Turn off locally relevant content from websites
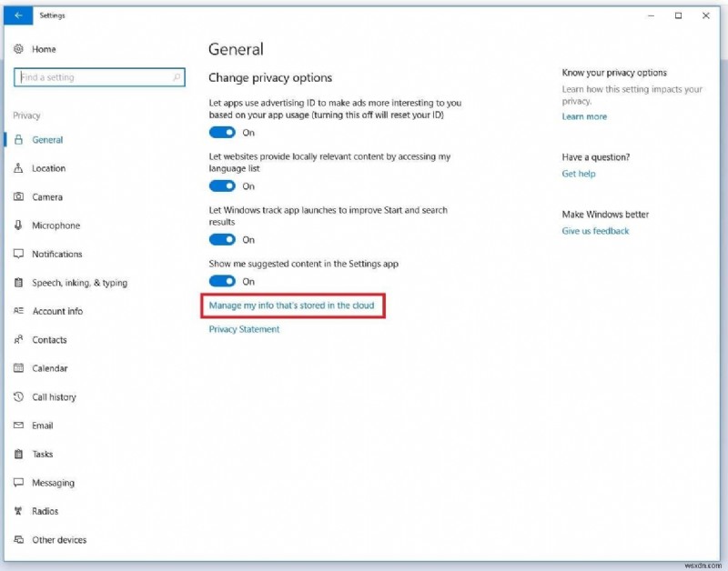 [x=223, y=186]
